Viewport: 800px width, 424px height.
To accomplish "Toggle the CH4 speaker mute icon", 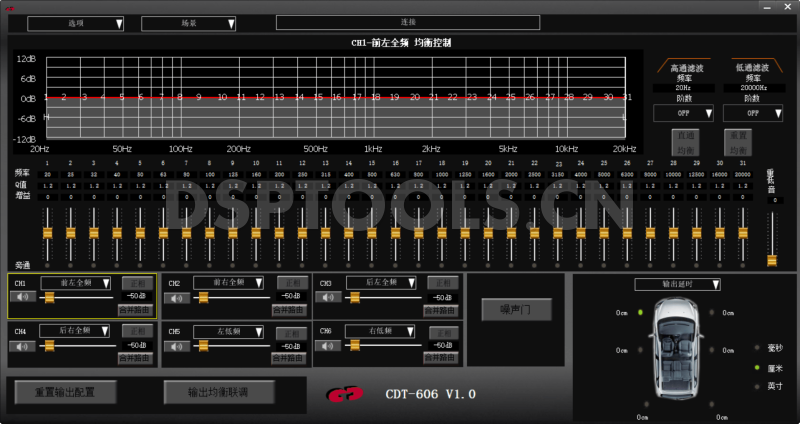I will tap(22, 345).
